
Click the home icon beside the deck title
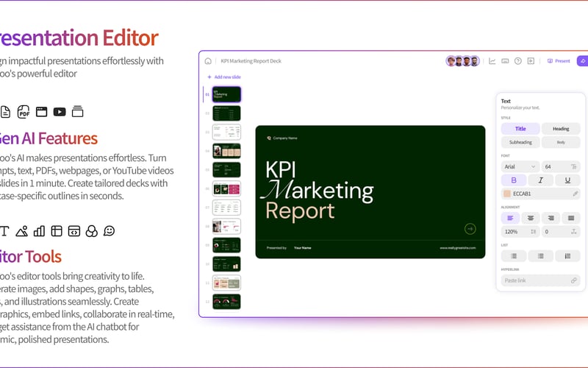click(x=208, y=61)
